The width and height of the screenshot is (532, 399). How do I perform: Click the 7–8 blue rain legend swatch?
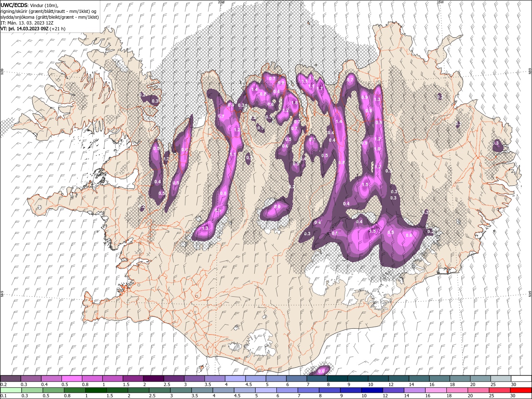pyautogui.click(x=308, y=390)
